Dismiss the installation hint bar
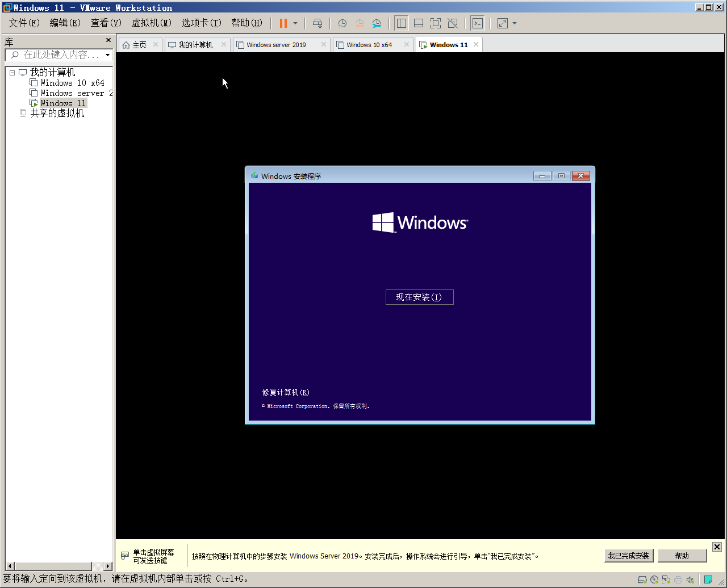The width and height of the screenshot is (727, 588). (x=717, y=547)
